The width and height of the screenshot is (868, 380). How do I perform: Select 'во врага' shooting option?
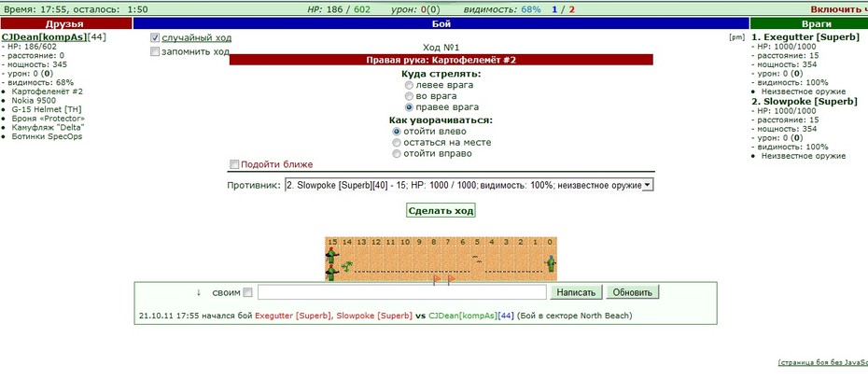coord(409,96)
